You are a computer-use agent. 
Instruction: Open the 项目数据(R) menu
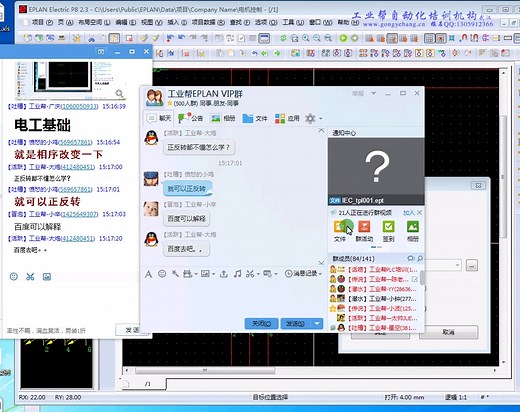coord(208,22)
